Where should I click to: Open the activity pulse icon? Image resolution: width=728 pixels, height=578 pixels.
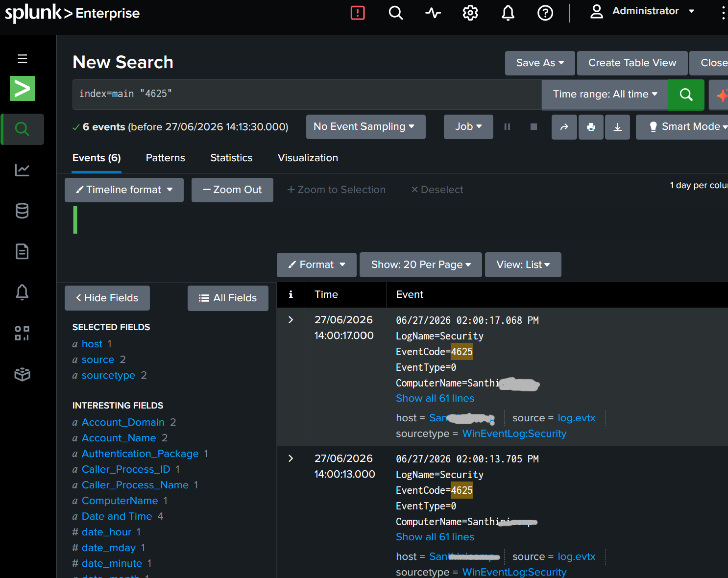point(433,13)
